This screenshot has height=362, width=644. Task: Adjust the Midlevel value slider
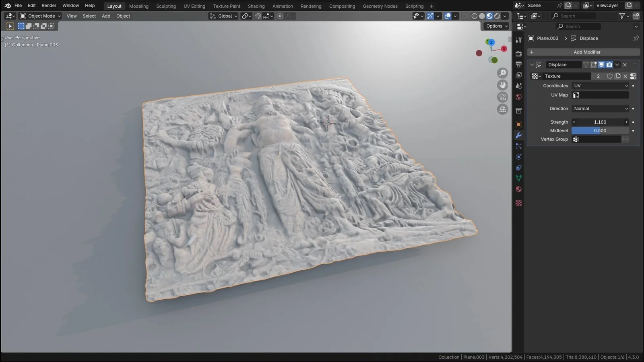coord(600,130)
